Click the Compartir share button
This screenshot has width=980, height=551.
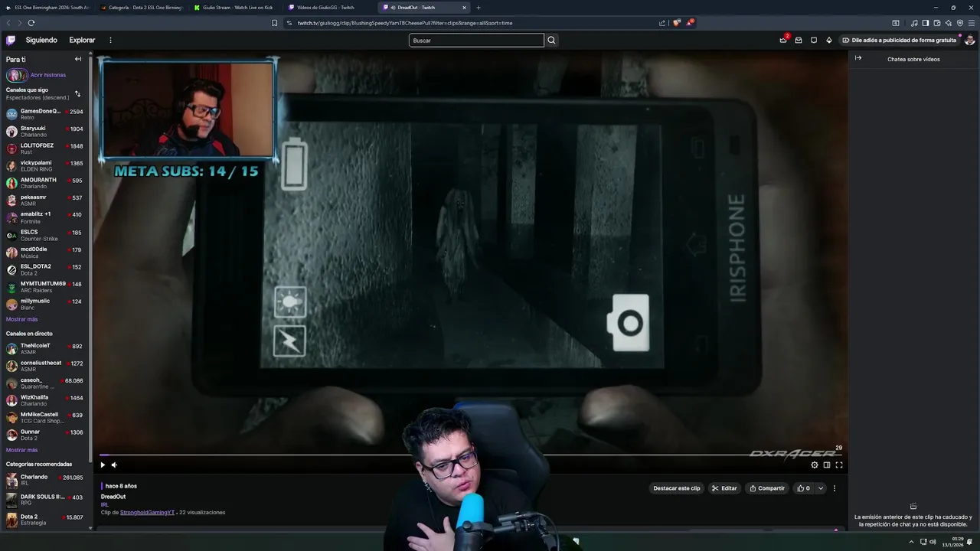[x=767, y=488]
